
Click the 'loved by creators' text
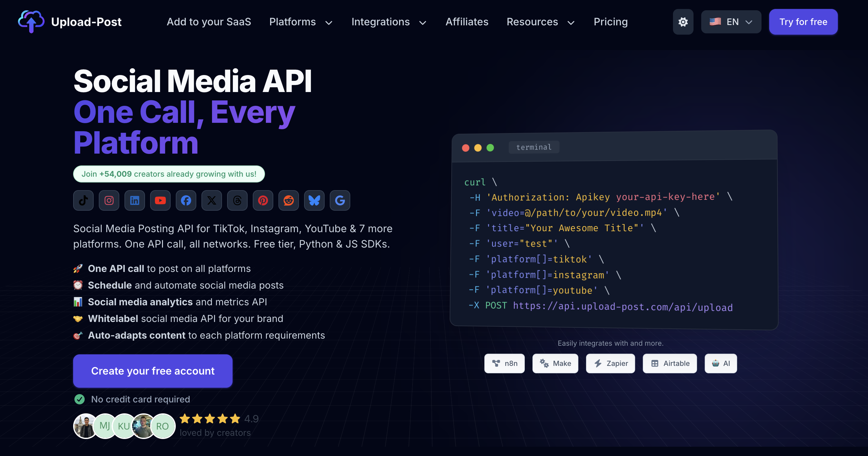coord(215,433)
